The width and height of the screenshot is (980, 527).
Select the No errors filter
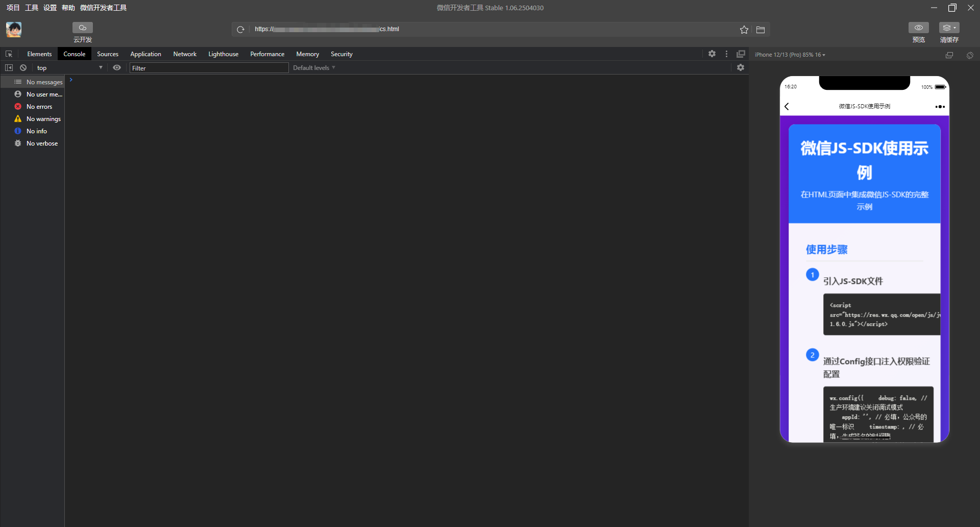tap(33, 107)
